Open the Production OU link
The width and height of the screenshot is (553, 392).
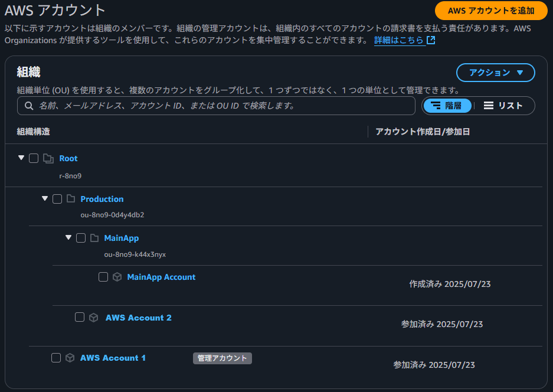102,199
